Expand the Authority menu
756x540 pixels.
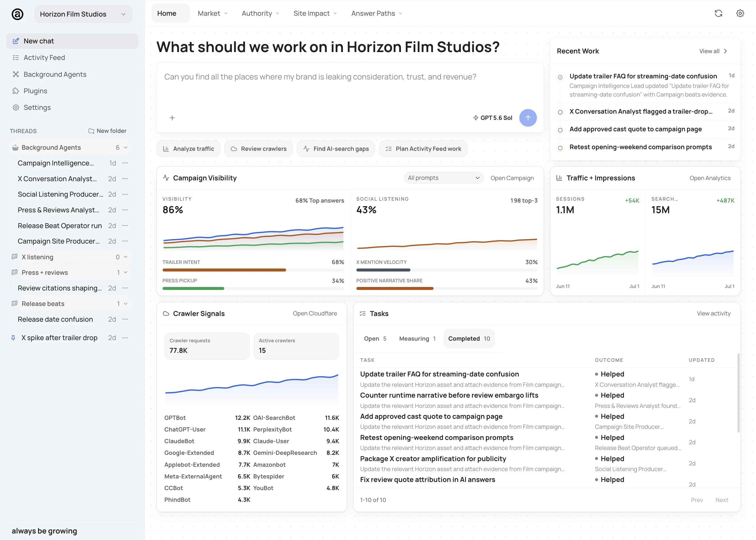click(x=260, y=13)
